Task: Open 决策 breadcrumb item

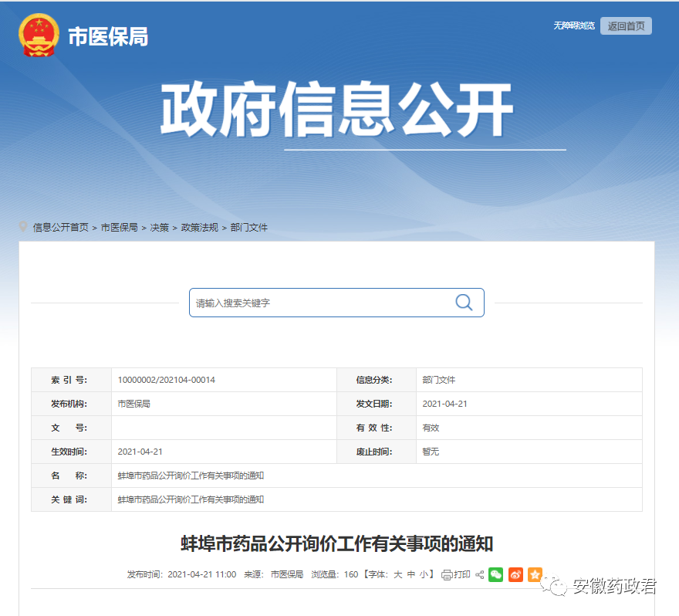Action: click(x=159, y=228)
